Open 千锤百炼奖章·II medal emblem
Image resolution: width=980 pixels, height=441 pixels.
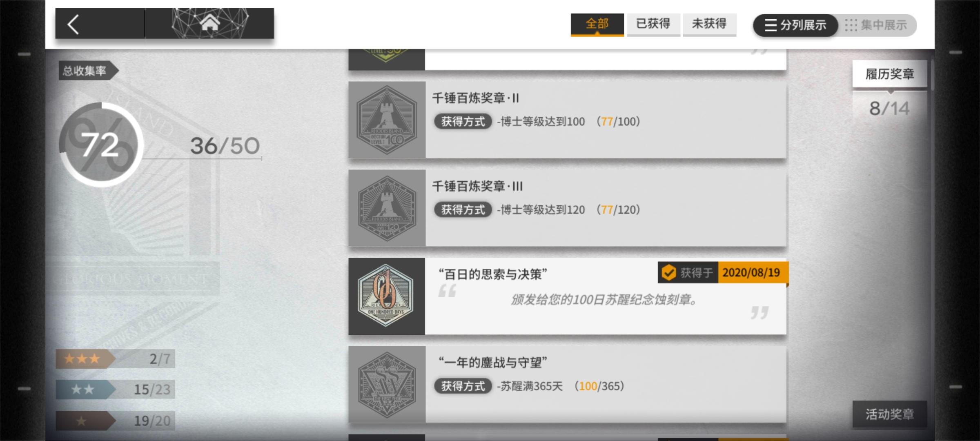pyautogui.click(x=387, y=120)
